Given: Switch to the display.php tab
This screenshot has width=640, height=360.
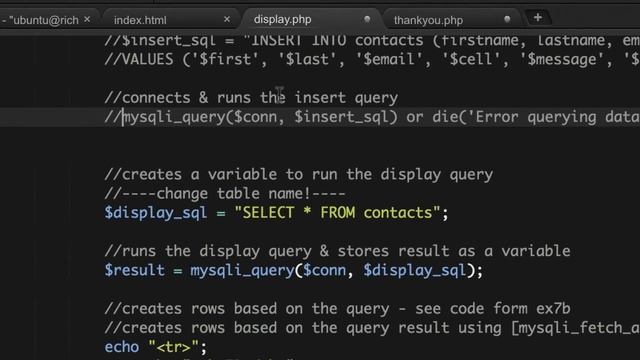Looking at the screenshot, I should click(x=282, y=19).
